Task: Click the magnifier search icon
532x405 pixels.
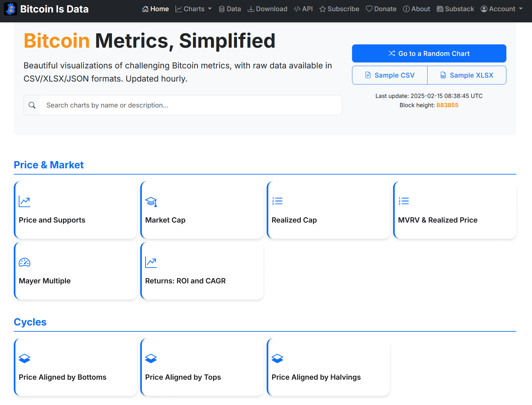Action: pyautogui.click(x=32, y=105)
